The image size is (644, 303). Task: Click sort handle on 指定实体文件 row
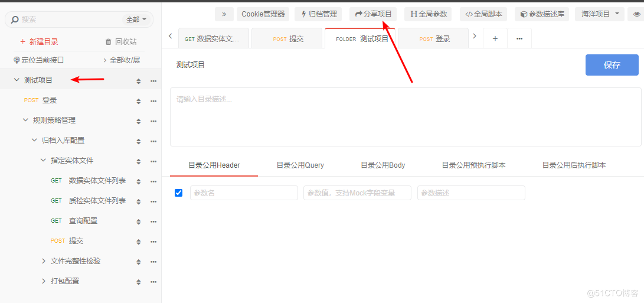pos(138,162)
